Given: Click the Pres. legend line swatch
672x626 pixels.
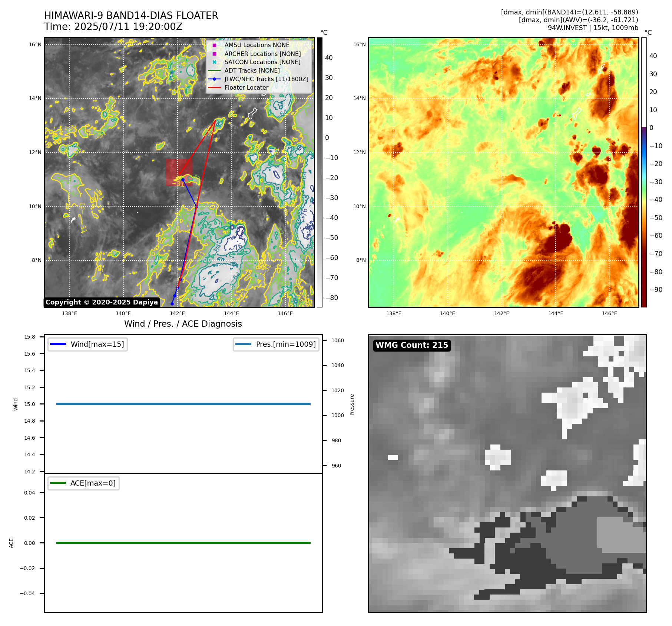Looking at the screenshot, I should point(243,344).
